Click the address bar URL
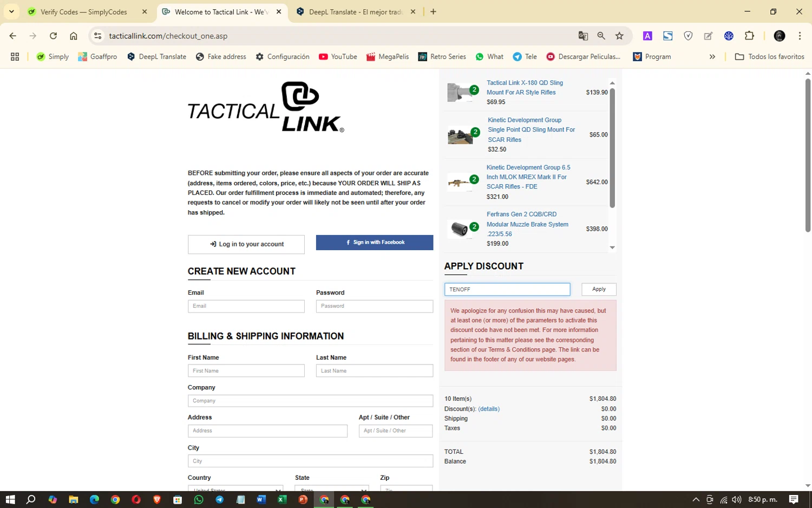Image resolution: width=812 pixels, height=508 pixels. (168, 36)
